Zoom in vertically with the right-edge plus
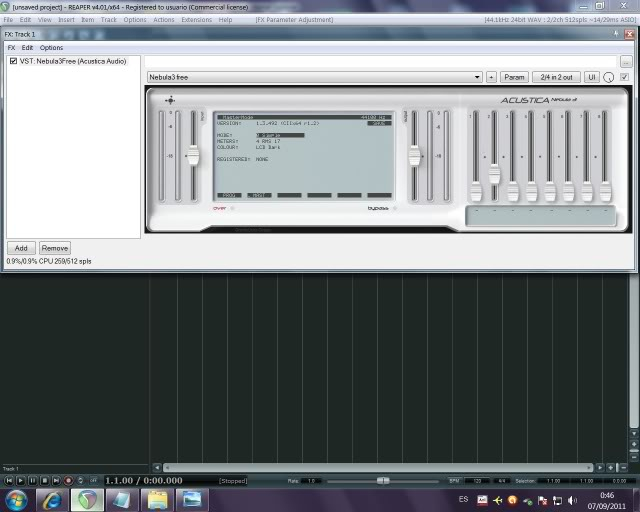Image resolution: width=640 pixels, height=512 pixels. (634, 444)
